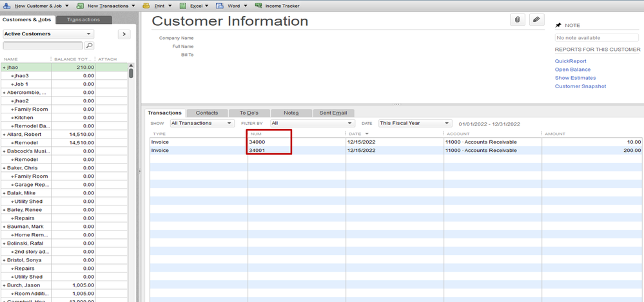This screenshot has height=302, width=644.
Task: Open the Word dropdown arrow
Action: coord(245,6)
